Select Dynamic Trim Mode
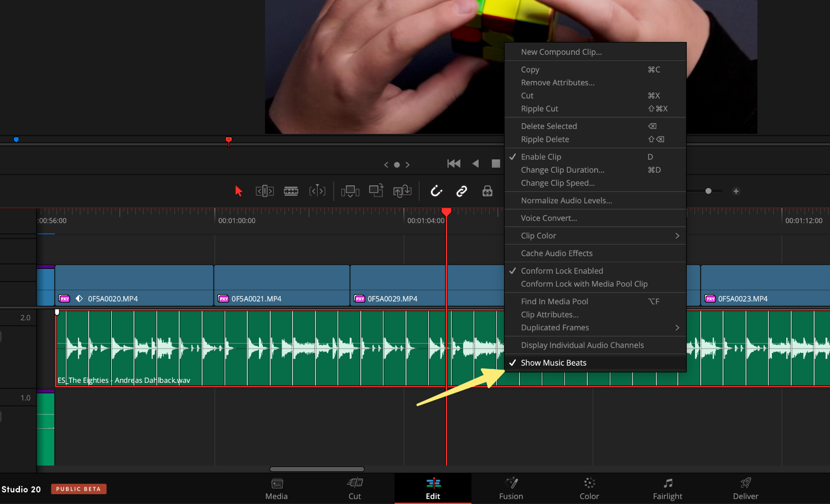The image size is (830, 504). point(317,191)
